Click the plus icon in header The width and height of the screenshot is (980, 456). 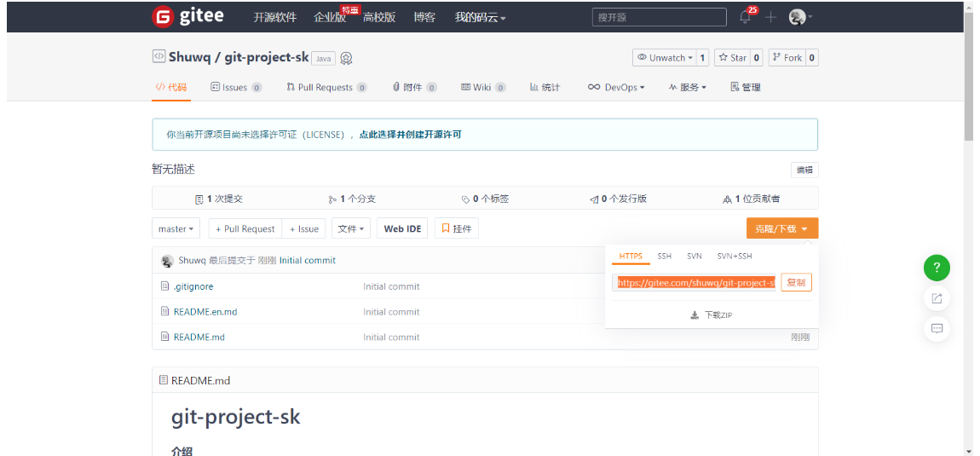point(770,18)
